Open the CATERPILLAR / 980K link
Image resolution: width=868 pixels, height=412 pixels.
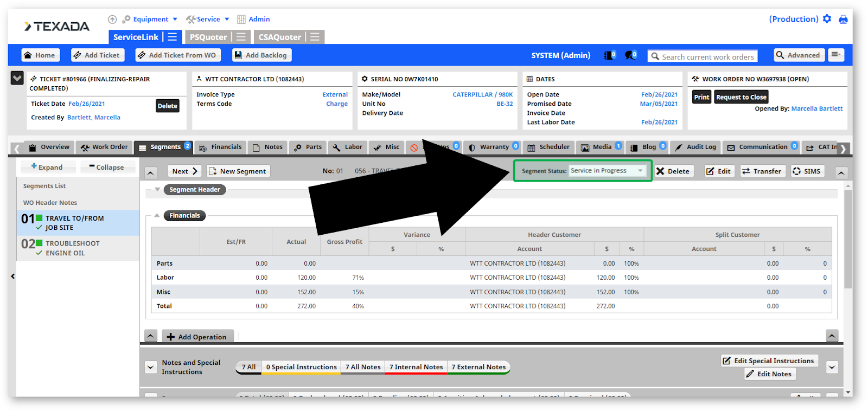pos(483,95)
